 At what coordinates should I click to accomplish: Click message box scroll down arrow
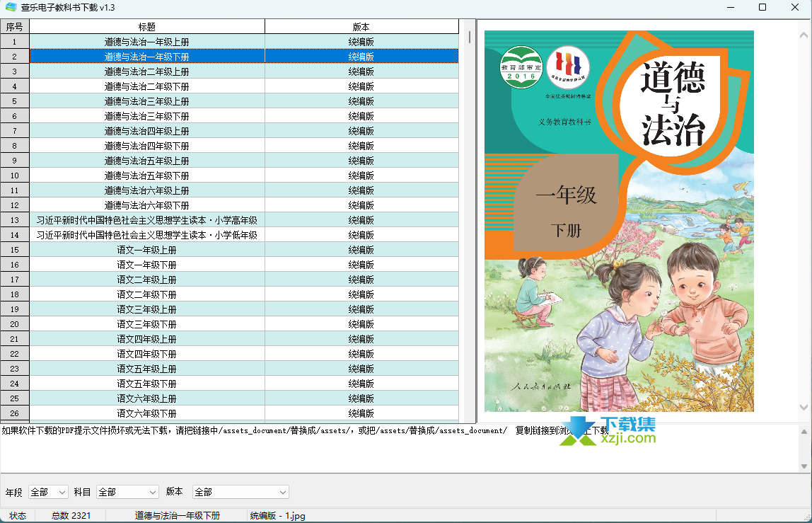point(804,466)
